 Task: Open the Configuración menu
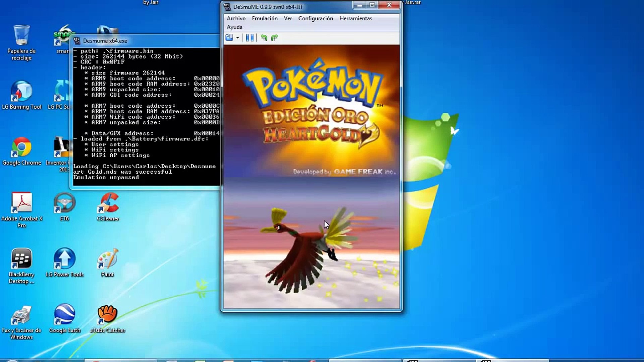pos(315,18)
